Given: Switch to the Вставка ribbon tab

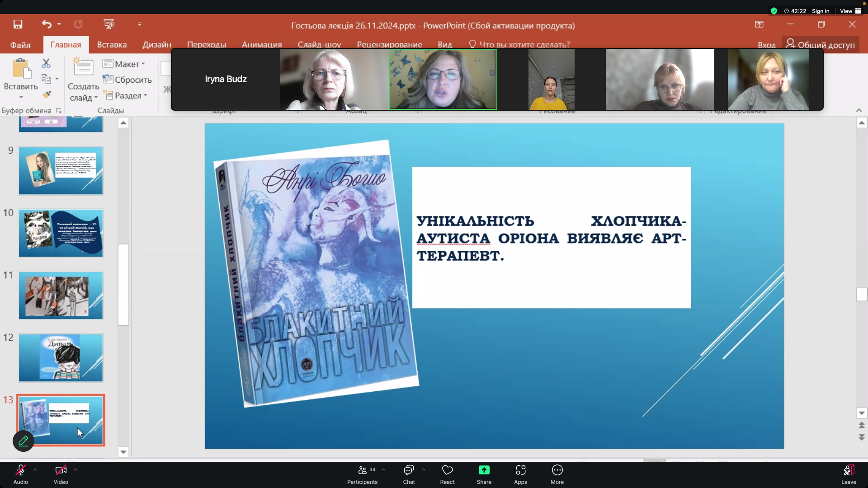Looking at the screenshot, I should click(112, 45).
